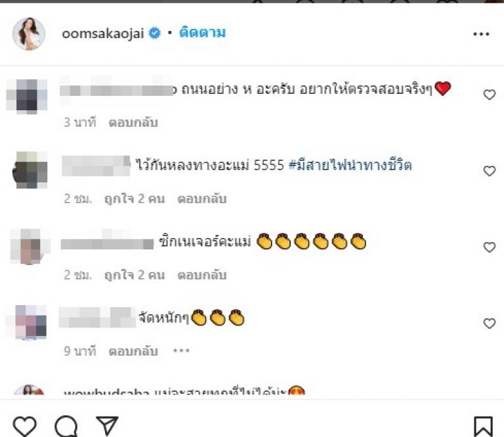Follow oomsakaojai via ติดตาม link

tap(203, 33)
